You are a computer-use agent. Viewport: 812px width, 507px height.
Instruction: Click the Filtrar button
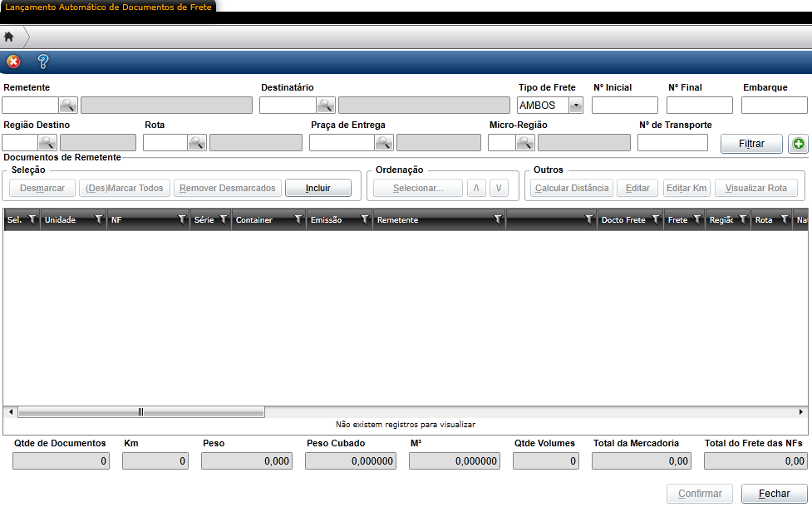pos(751,144)
